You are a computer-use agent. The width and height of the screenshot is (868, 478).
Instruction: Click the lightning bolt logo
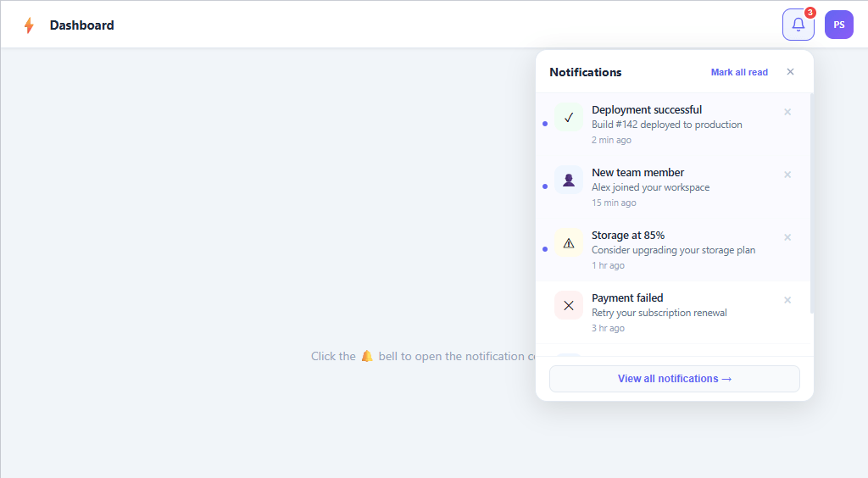point(29,25)
